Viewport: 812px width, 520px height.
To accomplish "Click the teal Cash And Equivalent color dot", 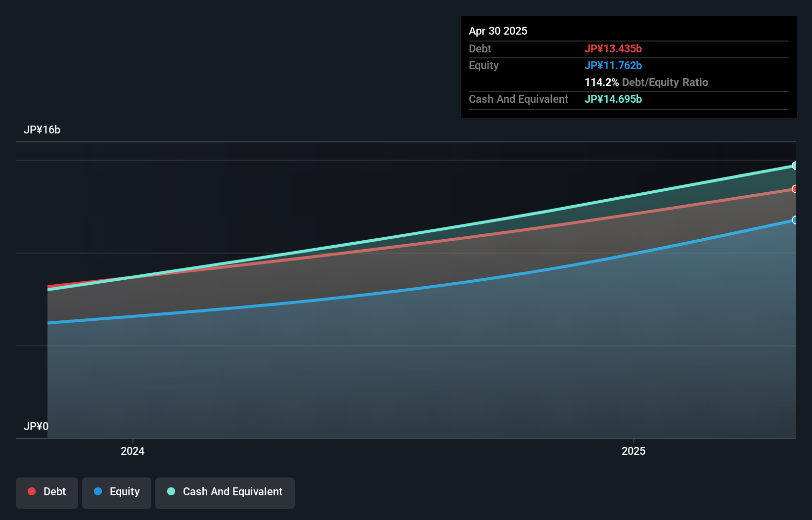I will (x=171, y=491).
